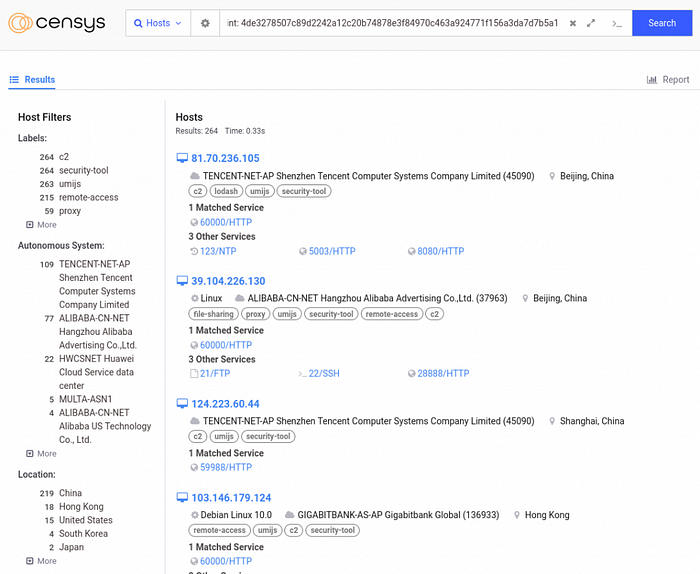
Task: Open host 81.70.236.105
Action: 225,158
